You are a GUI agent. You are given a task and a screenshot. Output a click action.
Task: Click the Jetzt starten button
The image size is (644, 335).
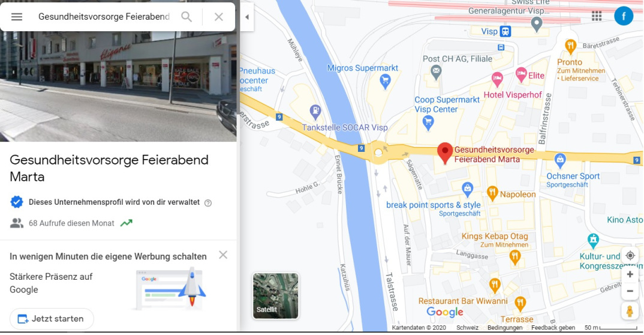click(52, 319)
